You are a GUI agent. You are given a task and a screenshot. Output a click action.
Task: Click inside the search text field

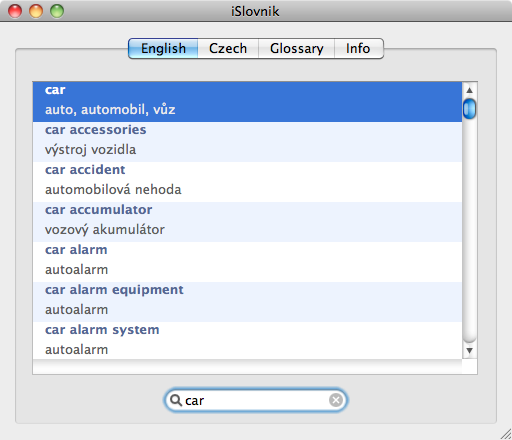[x=256, y=400]
